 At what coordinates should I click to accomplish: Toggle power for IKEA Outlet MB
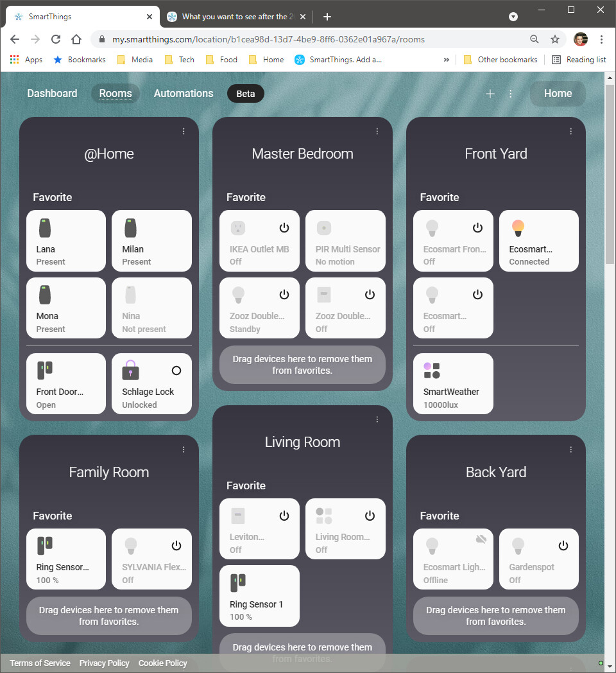point(284,227)
